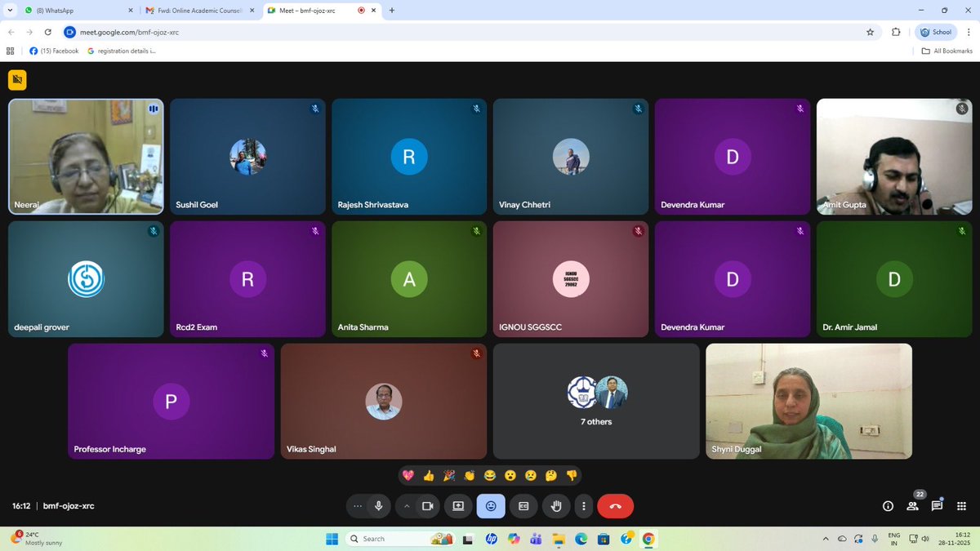Turn off your camera
This screenshot has height=551, width=980.
(x=428, y=506)
